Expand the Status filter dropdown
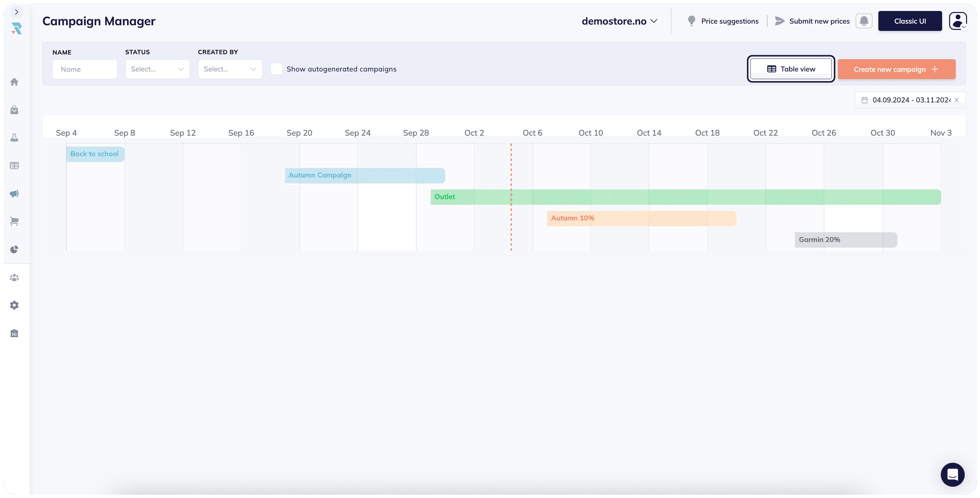This screenshot has width=980, height=498. click(157, 69)
